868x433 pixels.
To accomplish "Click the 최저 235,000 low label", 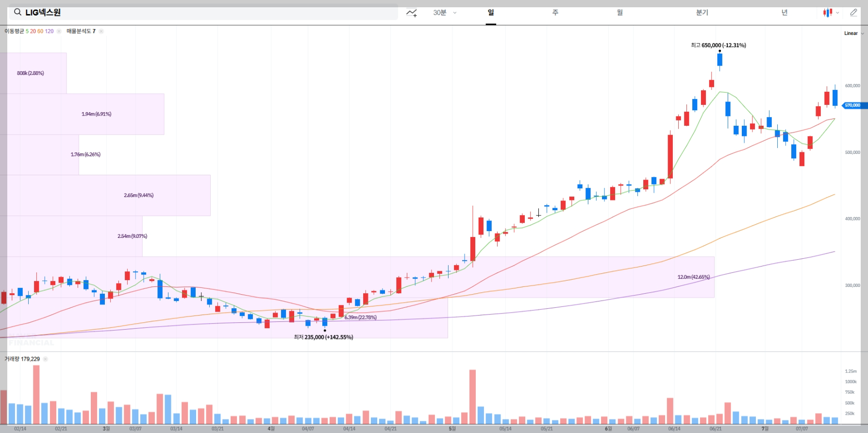I will click(323, 337).
